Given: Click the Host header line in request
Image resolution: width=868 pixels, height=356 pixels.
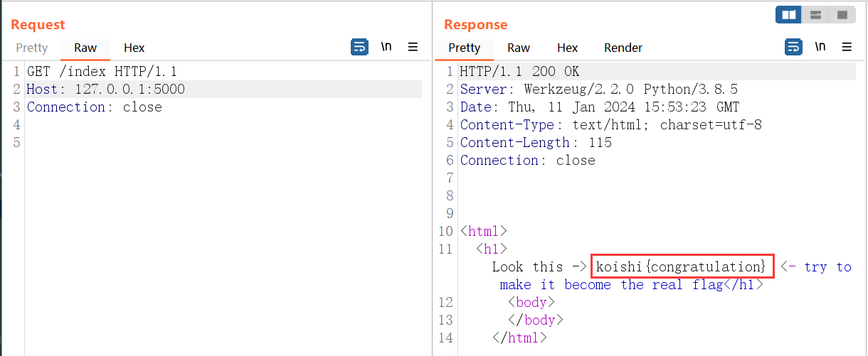Looking at the screenshot, I should coord(105,90).
